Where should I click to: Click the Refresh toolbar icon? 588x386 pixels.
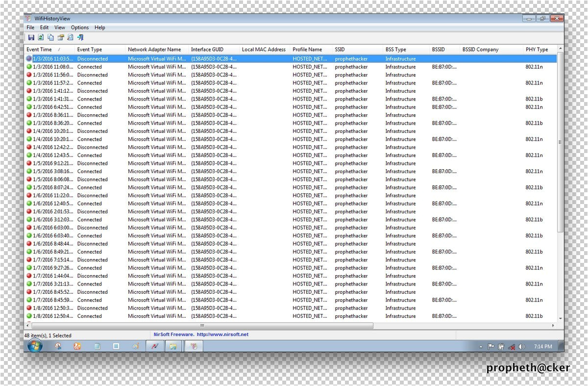(41, 38)
